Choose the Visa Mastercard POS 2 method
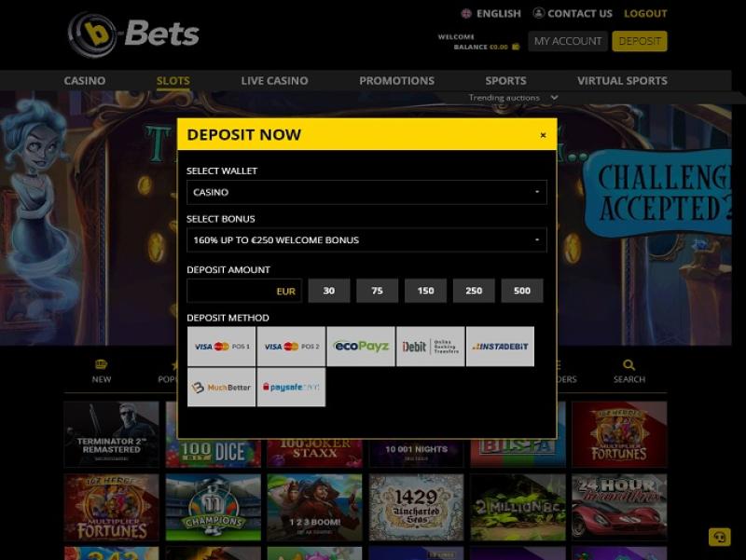The width and height of the screenshot is (746, 560). pos(291,346)
